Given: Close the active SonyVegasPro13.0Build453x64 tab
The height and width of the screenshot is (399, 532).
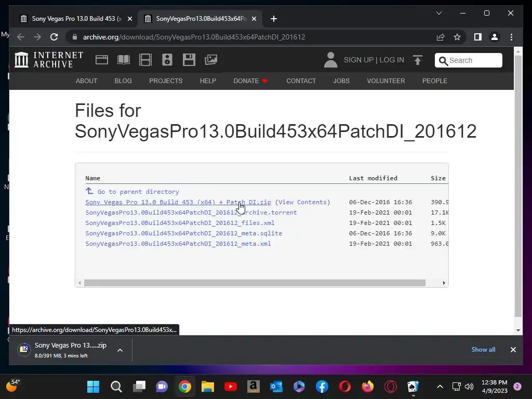Looking at the screenshot, I should pyautogui.click(x=254, y=19).
